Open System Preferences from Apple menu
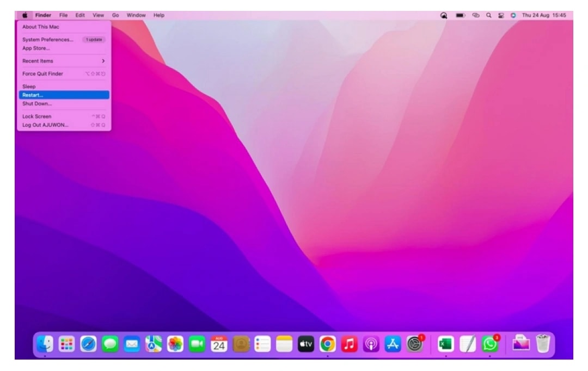 pyautogui.click(x=64, y=40)
